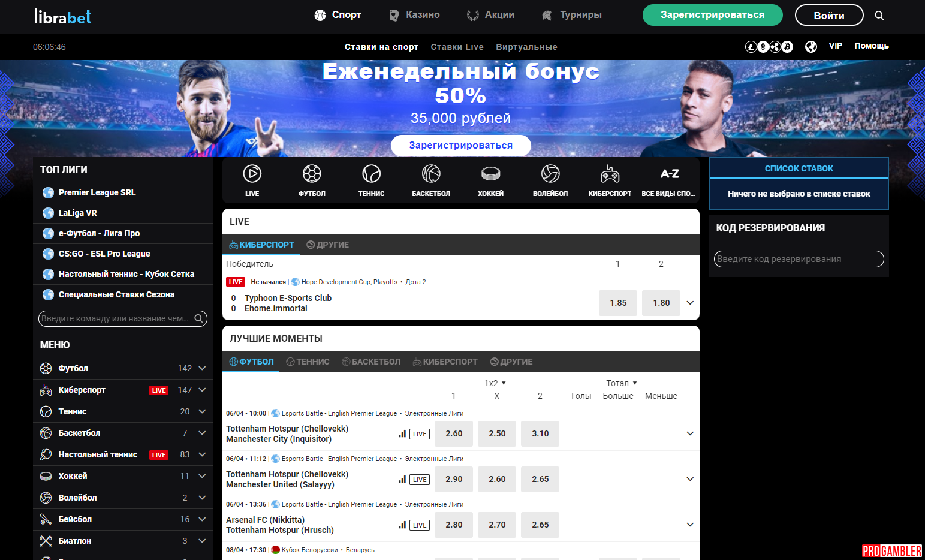Image resolution: width=925 pixels, height=560 pixels.
Task: Focus the reservation code input field
Action: 799,259
